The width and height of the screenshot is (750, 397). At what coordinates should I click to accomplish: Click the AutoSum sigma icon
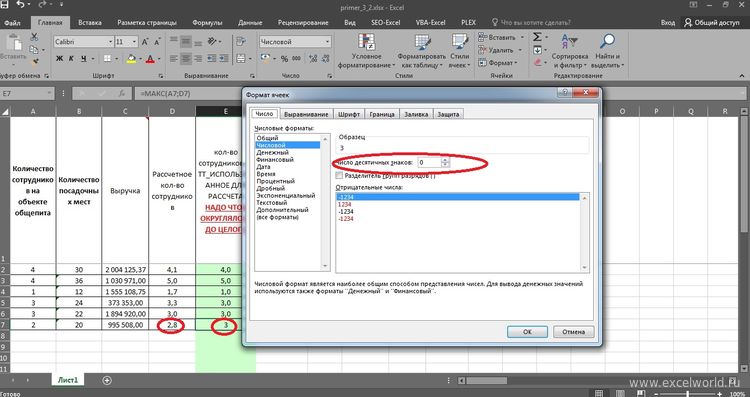[x=537, y=37]
